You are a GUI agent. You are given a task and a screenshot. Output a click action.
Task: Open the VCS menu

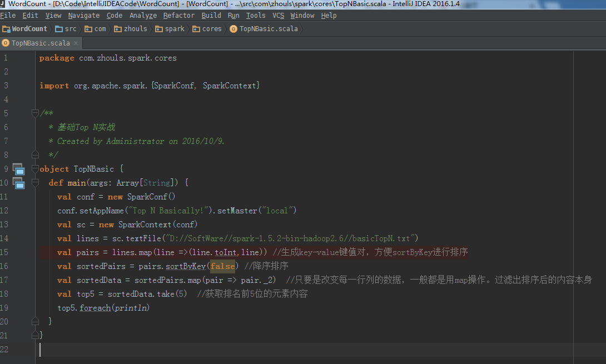[x=279, y=16]
